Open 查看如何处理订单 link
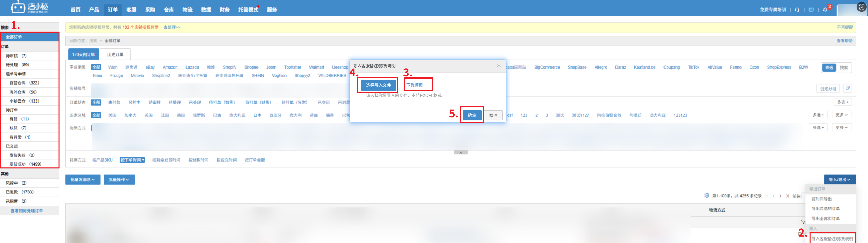This screenshot has width=868, height=243. point(27,211)
